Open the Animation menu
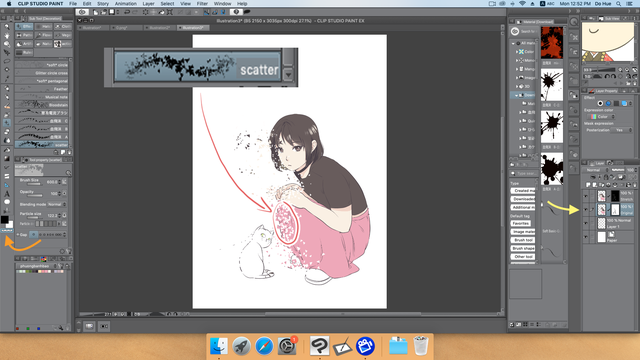 125,4
